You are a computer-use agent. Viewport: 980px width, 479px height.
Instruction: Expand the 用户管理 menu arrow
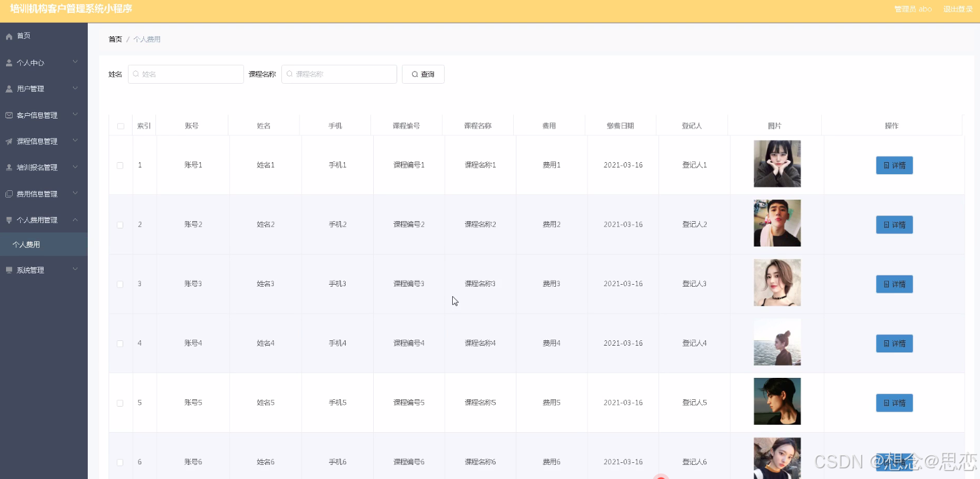[75, 88]
